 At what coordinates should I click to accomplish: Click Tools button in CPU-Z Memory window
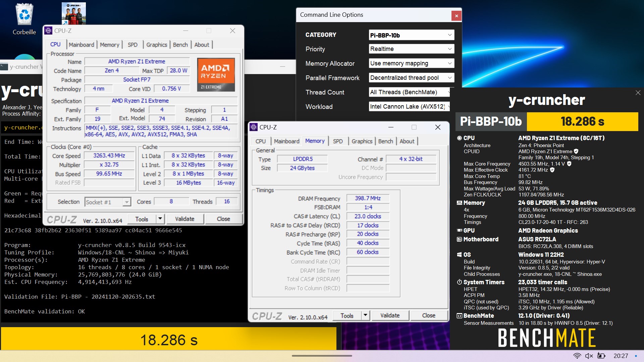click(347, 315)
